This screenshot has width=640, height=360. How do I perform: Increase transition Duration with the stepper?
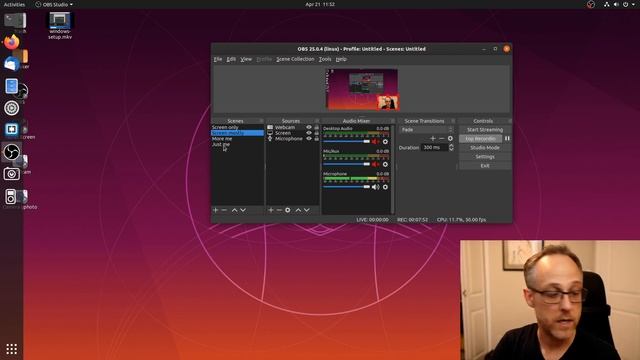click(x=451, y=145)
